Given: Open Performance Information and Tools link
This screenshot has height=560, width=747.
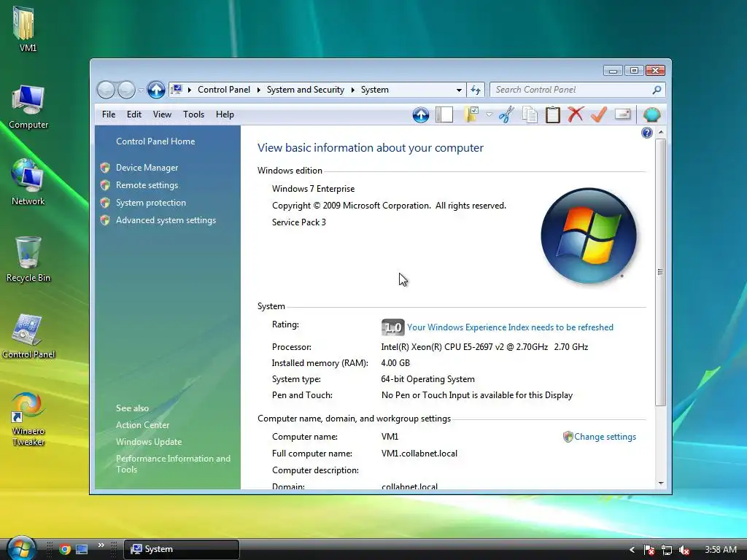Looking at the screenshot, I should pyautogui.click(x=173, y=464).
